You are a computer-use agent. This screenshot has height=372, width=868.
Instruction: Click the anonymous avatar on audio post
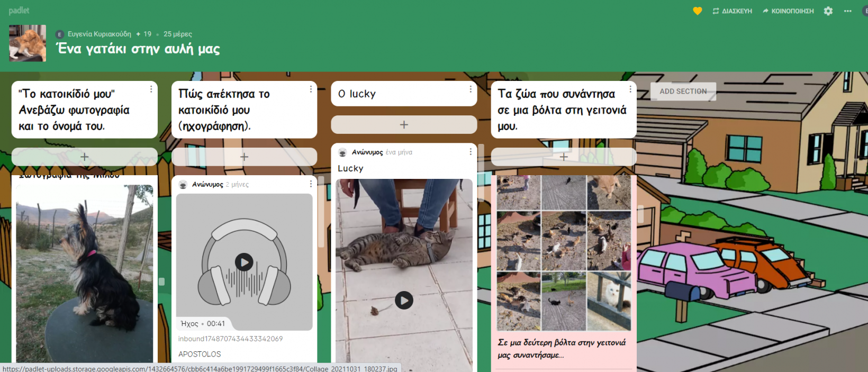[183, 184]
